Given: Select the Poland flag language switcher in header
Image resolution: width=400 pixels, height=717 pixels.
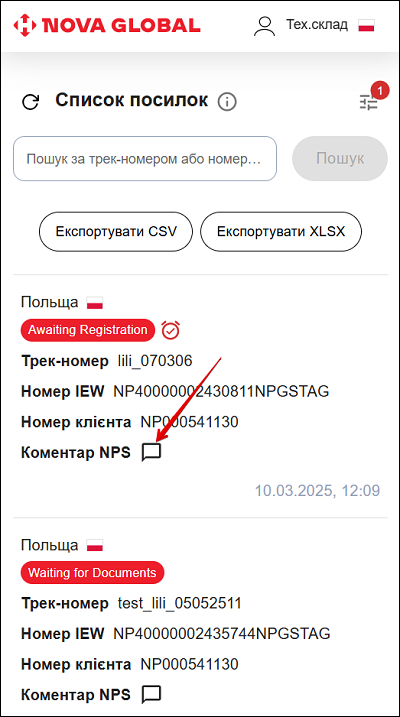Looking at the screenshot, I should [366, 25].
